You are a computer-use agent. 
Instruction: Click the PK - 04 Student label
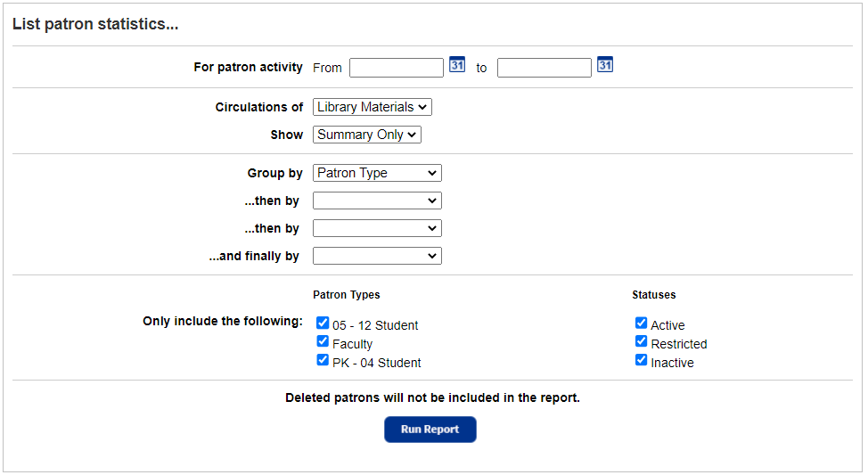pos(377,363)
